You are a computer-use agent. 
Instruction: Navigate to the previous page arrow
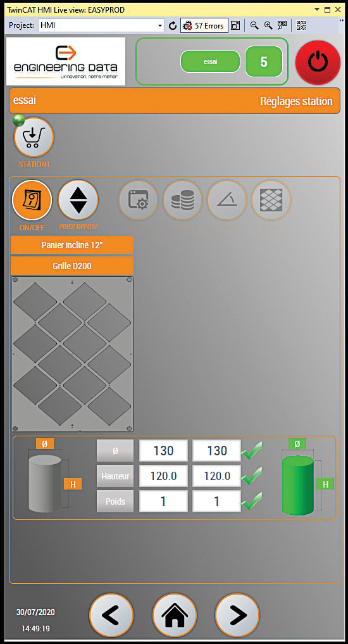pyautogui.click(x=111, y=616)
